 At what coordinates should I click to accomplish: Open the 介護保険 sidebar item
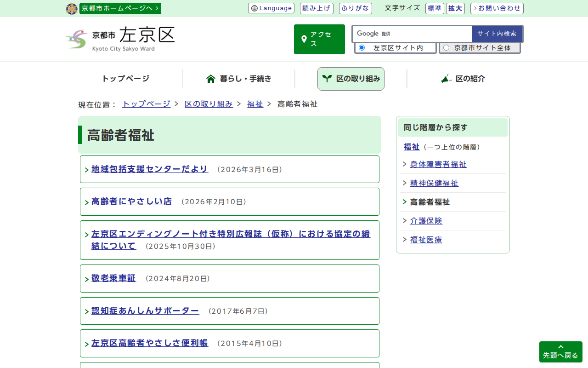[426, 221]
